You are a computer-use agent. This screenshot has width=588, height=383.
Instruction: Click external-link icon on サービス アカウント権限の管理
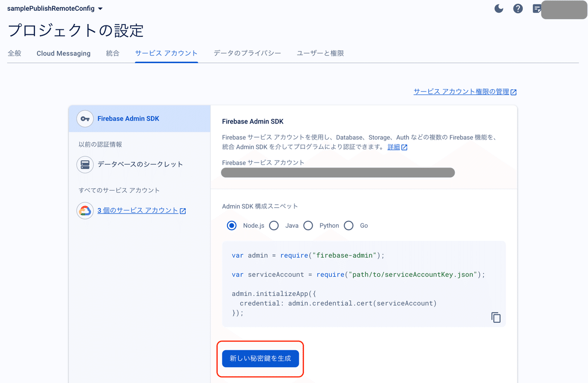513,91
